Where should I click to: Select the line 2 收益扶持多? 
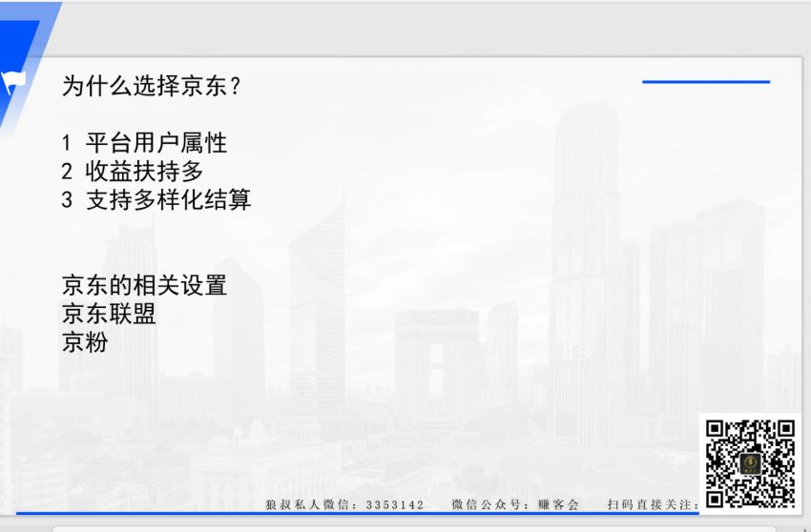click(133, 171)
